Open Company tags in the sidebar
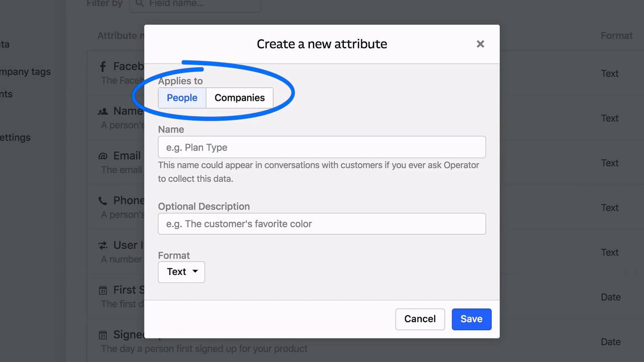This screenshot has width=644, height=362. click(25, 71)
